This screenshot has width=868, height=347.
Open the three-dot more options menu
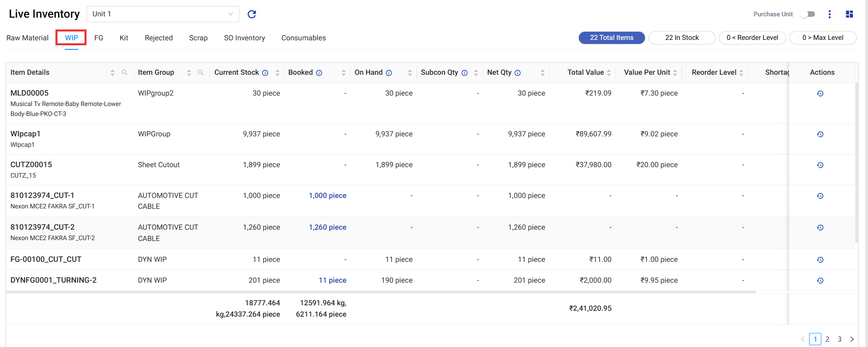click(829, 14)
